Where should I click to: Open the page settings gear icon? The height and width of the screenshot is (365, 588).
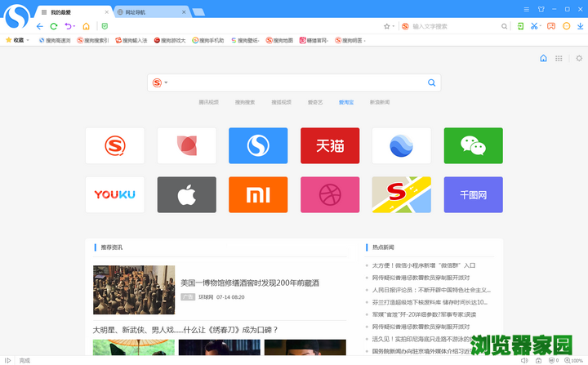coord(579,58)
